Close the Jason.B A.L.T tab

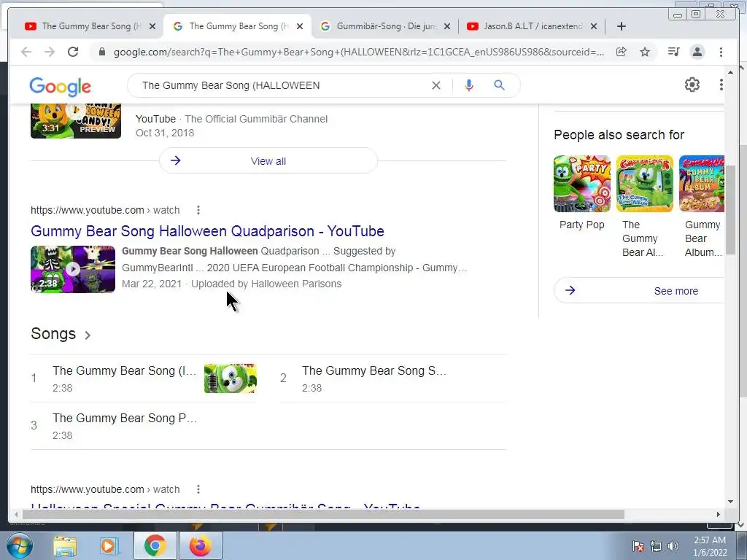click(x=594, y=27)
